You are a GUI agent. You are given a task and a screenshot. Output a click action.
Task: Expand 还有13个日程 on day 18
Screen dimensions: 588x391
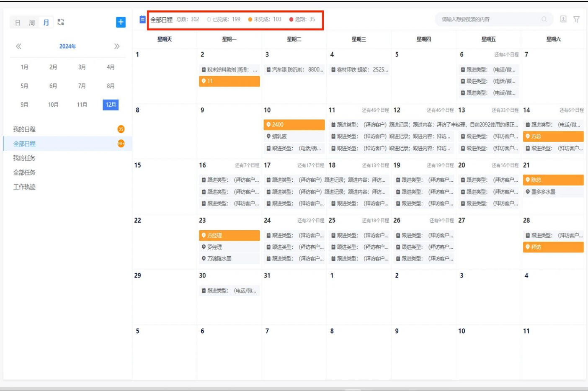pyautogui.click(x=375, y=165)
